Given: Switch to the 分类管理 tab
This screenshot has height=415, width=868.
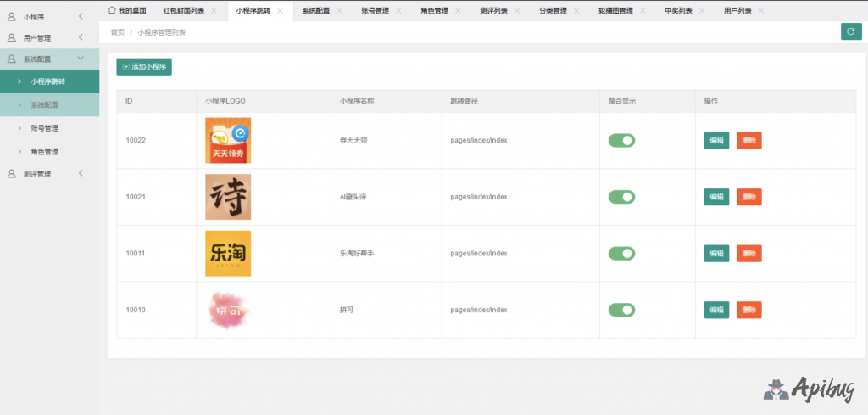Looking at the screenshot, I should (553, 11).
